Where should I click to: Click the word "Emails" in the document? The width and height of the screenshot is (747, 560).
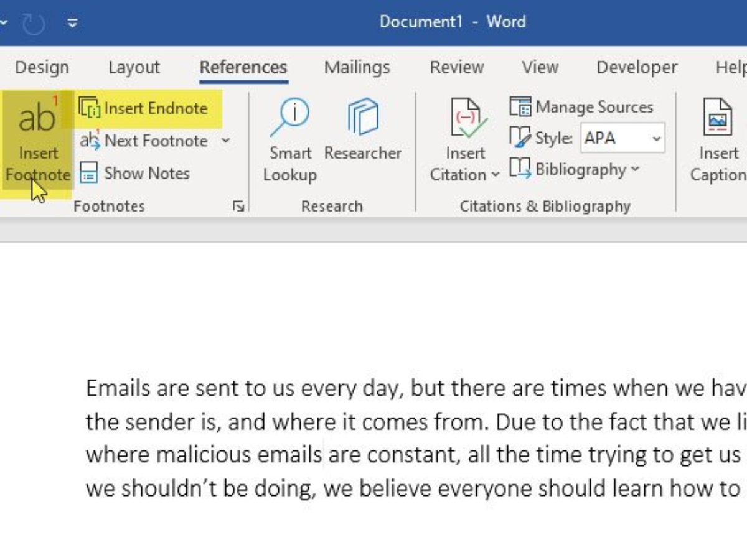point(118,389)
